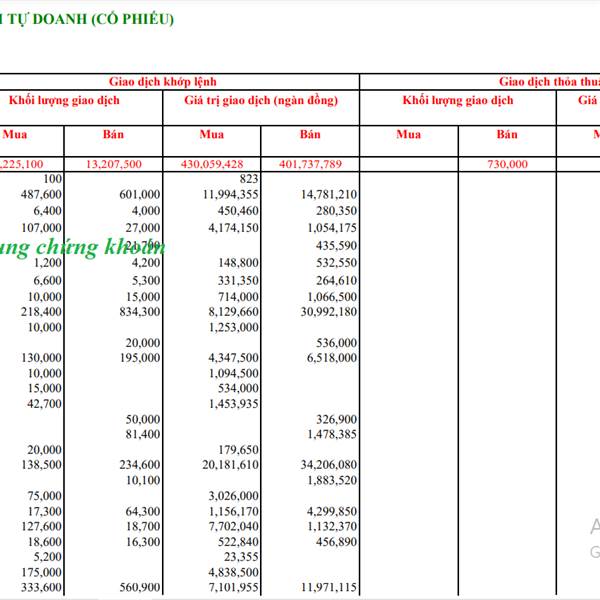Click value 14,781,210
Viewport: 600px width, 600px height.
(x=329, y=194)
